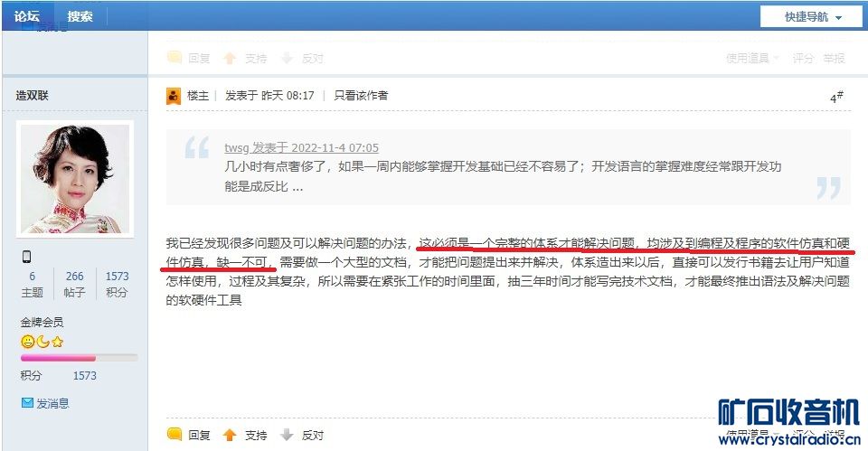The height and width of the screenshot is (451, 868).
Task: Open the 搜索 tab
Action: coord(80,16)
